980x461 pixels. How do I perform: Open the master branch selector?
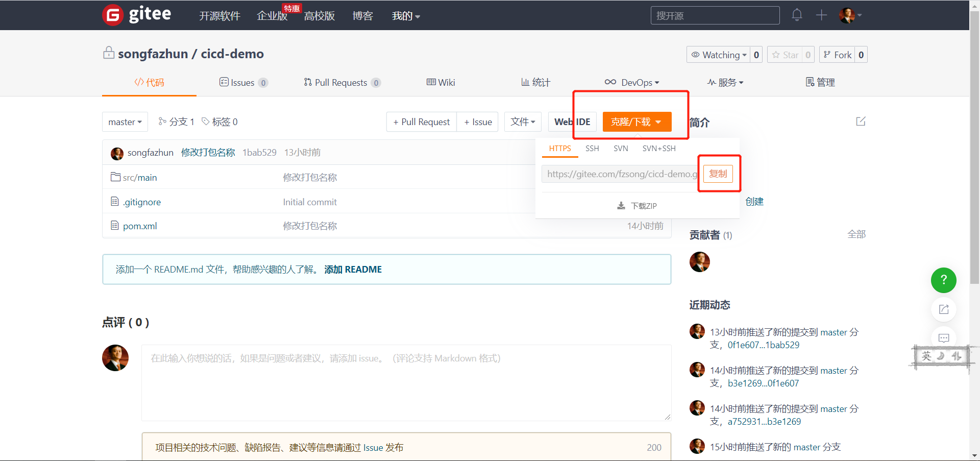click(125, 122)
